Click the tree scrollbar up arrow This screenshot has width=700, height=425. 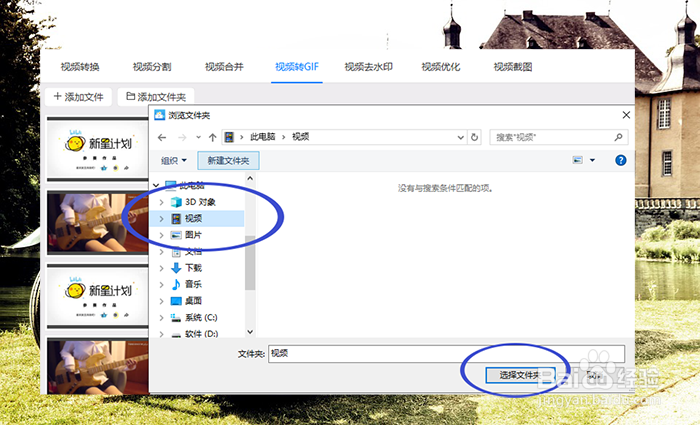(x=250, y=179)
